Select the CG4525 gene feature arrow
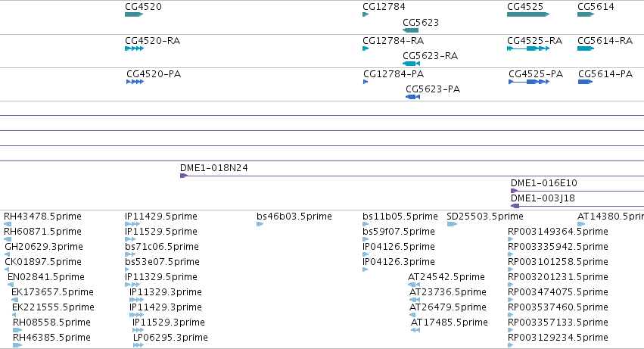The height and width of the screenshot is (349, 644). tap(528, 14)
